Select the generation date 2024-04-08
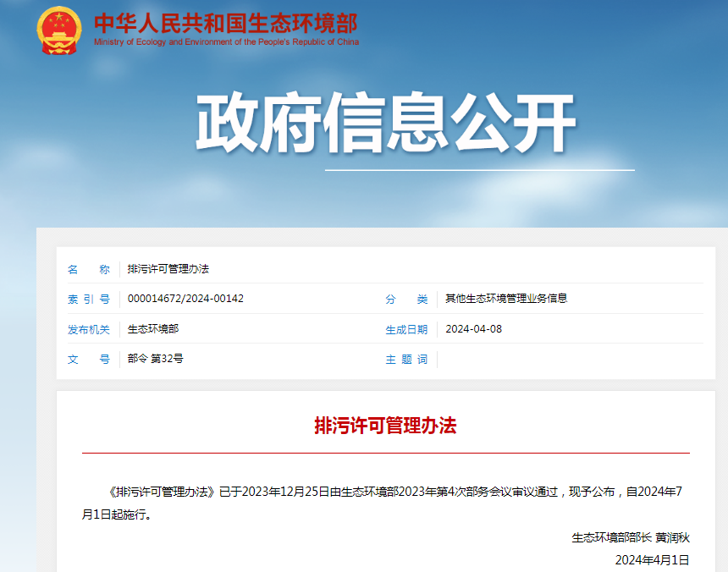This screenshot has width=728, height=572. [473, 329]
